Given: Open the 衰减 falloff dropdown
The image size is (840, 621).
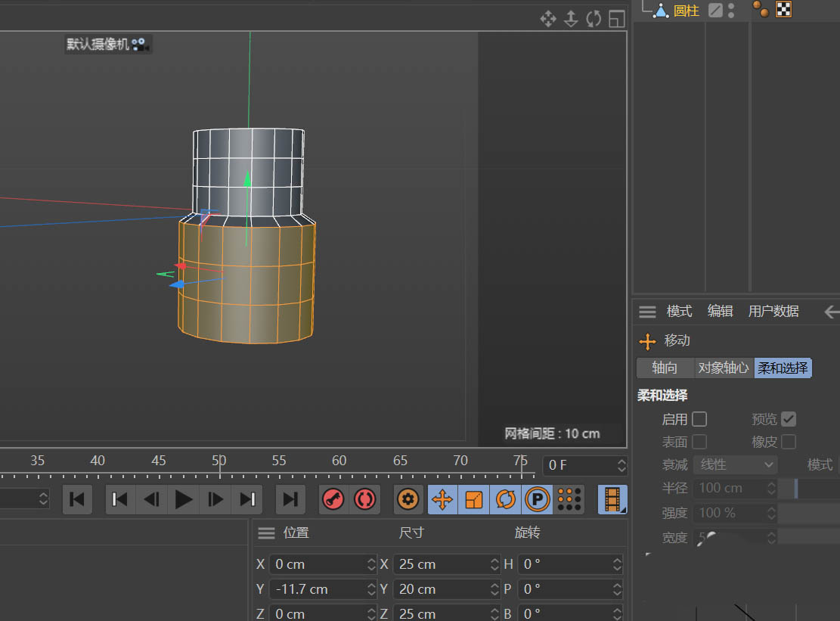Looking at the screenshot, I should [735, 464].
